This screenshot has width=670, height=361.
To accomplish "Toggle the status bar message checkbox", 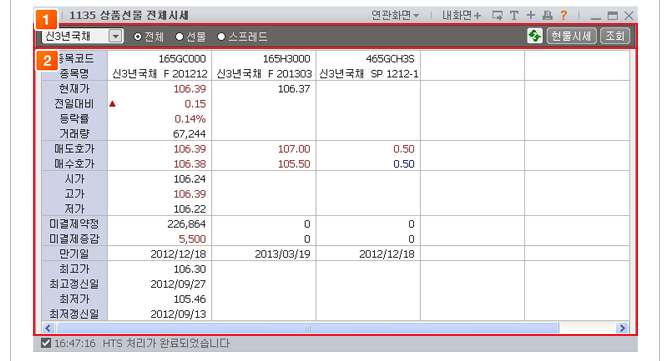I will pyautogui.click(x=46, y=343).
